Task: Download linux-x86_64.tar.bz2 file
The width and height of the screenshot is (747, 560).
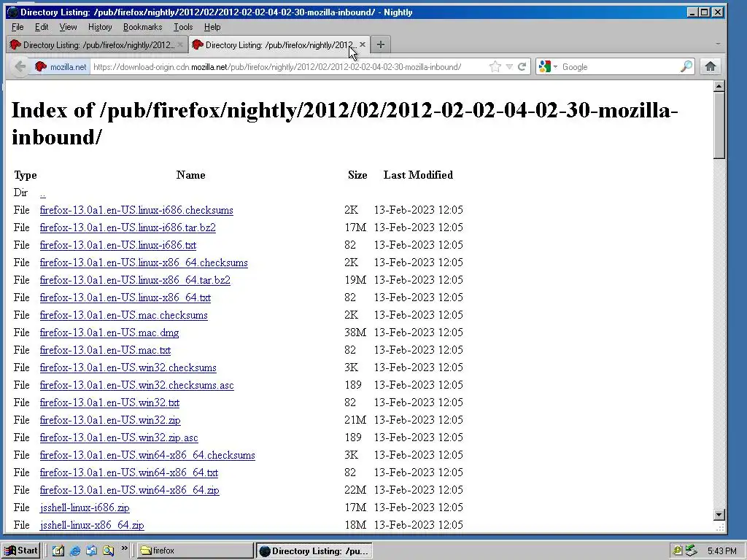Action: click(135, 280)
